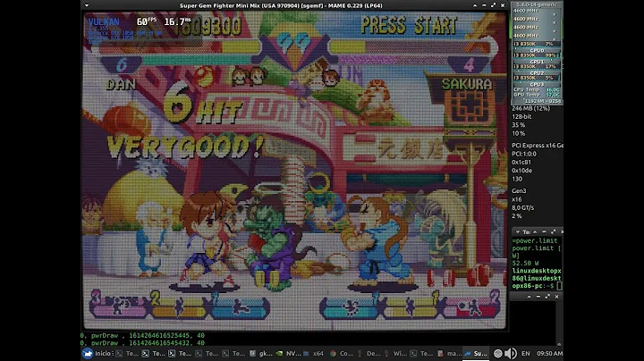Screen dimensions: 644x361
Task: Click the VULKAN overlay label
Action: tap(104, 21)
